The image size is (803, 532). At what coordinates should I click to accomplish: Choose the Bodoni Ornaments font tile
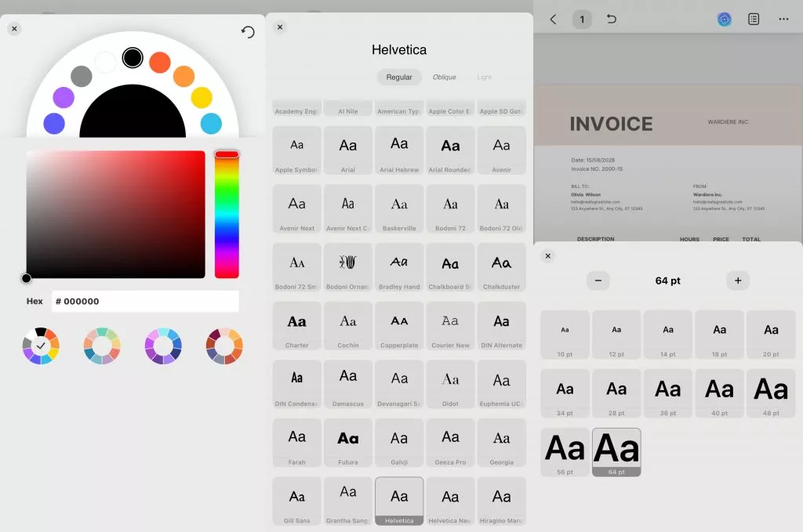click(348, 267)
